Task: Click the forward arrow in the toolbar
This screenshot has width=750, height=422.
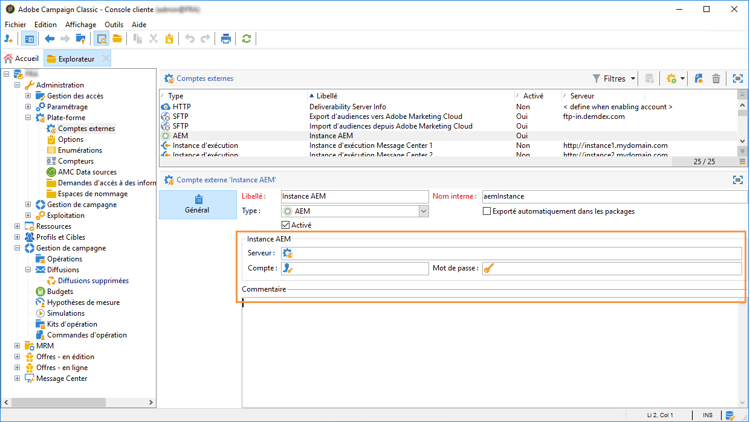Action: (x=65, y=39)
